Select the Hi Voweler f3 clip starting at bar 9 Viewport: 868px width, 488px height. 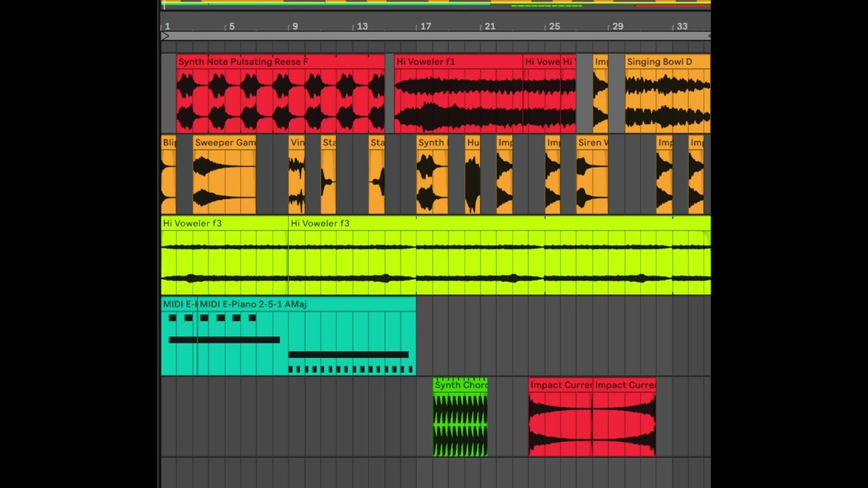click(x=500, y=256)
